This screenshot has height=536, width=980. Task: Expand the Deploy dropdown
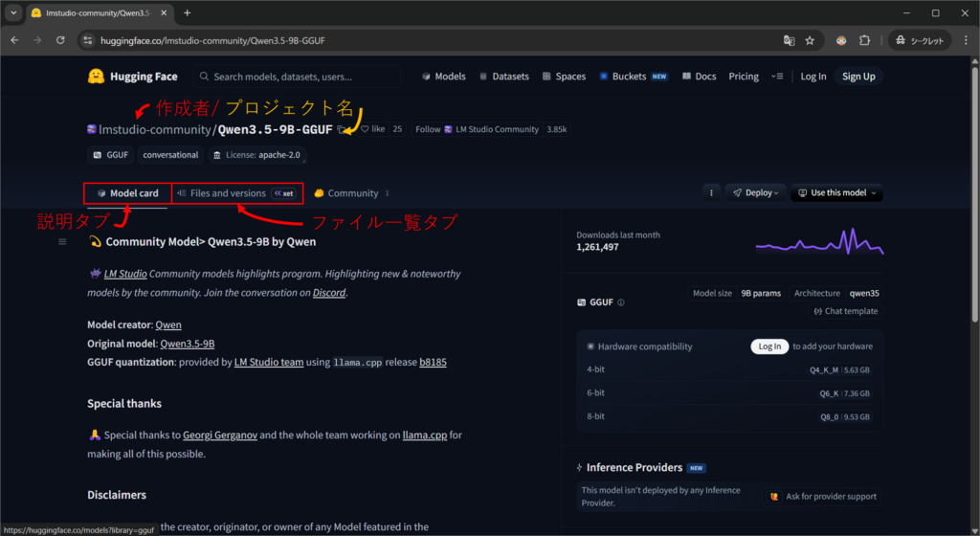[755, 192]
